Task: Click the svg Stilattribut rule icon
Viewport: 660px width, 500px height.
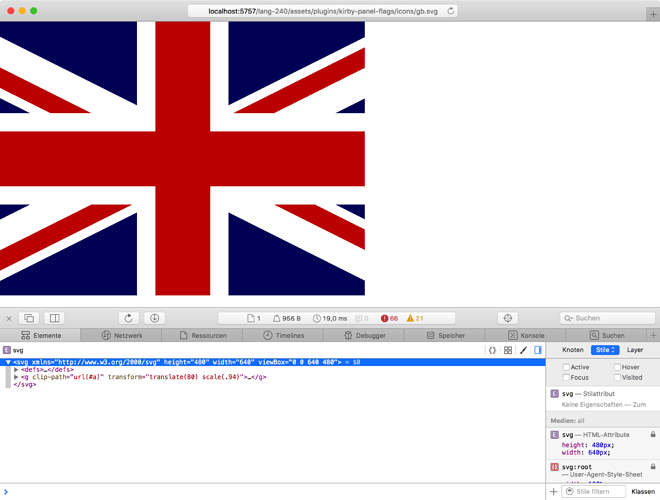Action: [555, 394]
